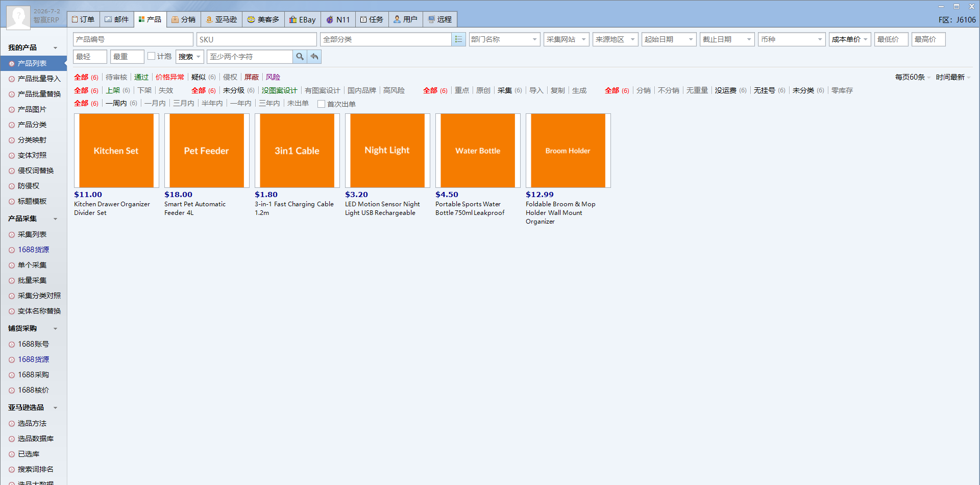Open the Night Light product thumbnail
The width and height of the screenshot is (980, 485).
point(387,151)
